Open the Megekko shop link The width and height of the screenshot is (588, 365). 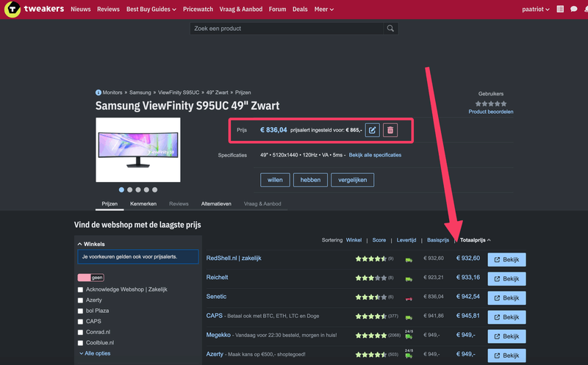[218, 335]
